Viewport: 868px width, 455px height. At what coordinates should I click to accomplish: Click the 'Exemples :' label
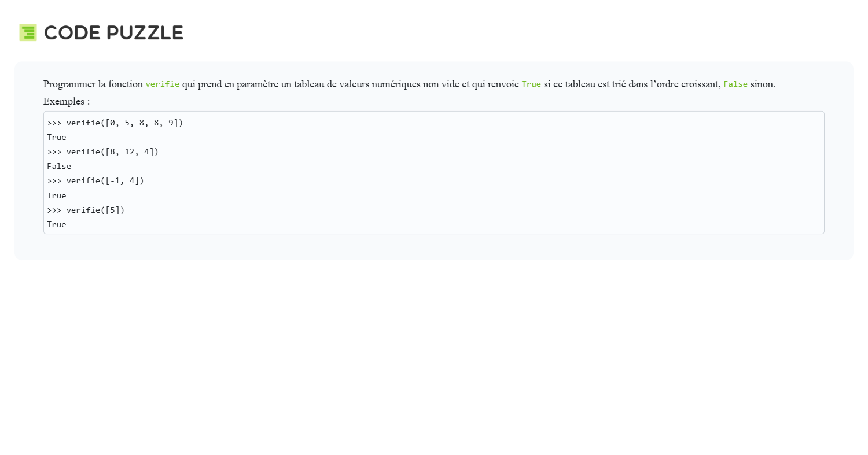coord(67,102)
